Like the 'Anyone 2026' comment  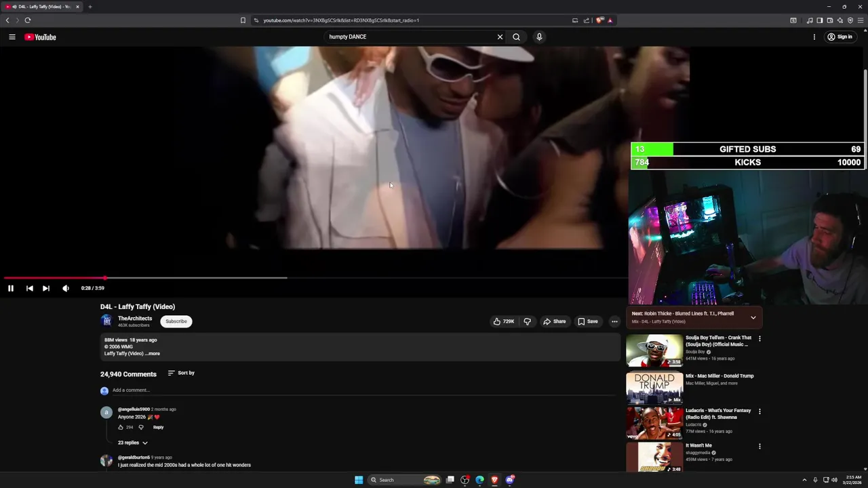point(121,427)
